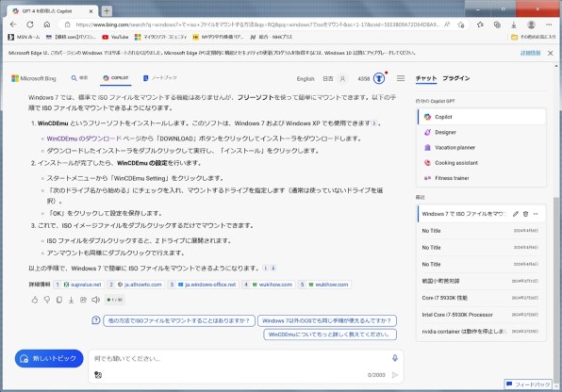562x392 pixels.
Task: Export the response with download icon
Action: point(72,300)
